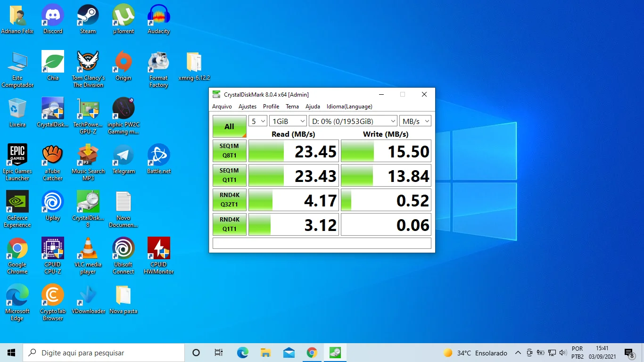The width and height of the screenshot is (644, 362).
Task: Click the CPUID HWMonitor desktop icon
Action: 158,249
